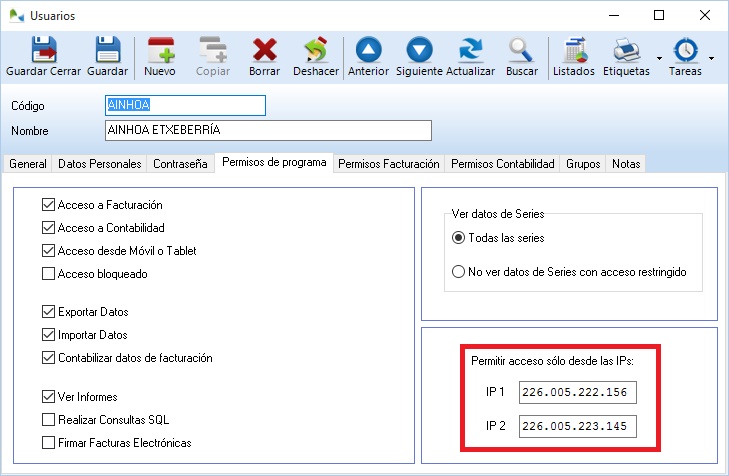This screenshot has width=729, height=476.
Task: Click the Nombre text field
Action: pos(267,131)
